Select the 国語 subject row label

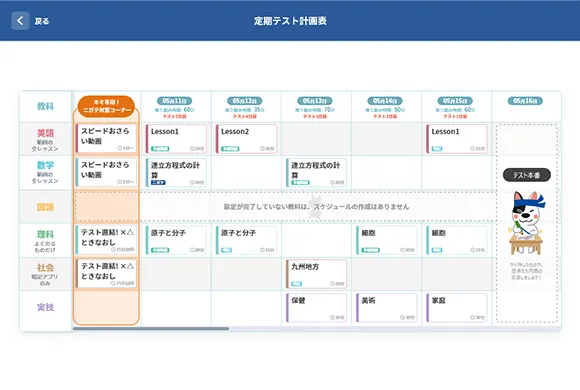[45, 207]
